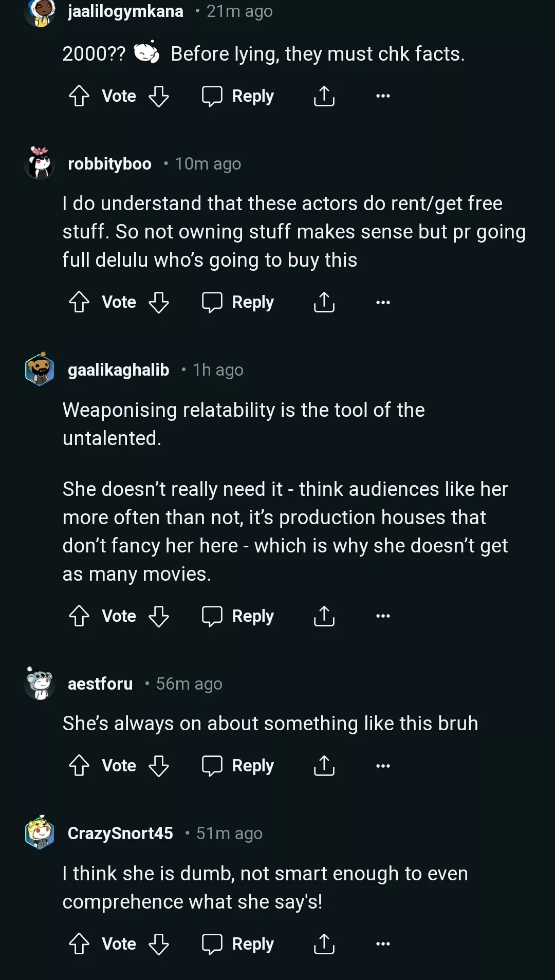Reply to aestforu's comment
The width and height of the screenshot is (555, 980).
(x=238, y=766)
